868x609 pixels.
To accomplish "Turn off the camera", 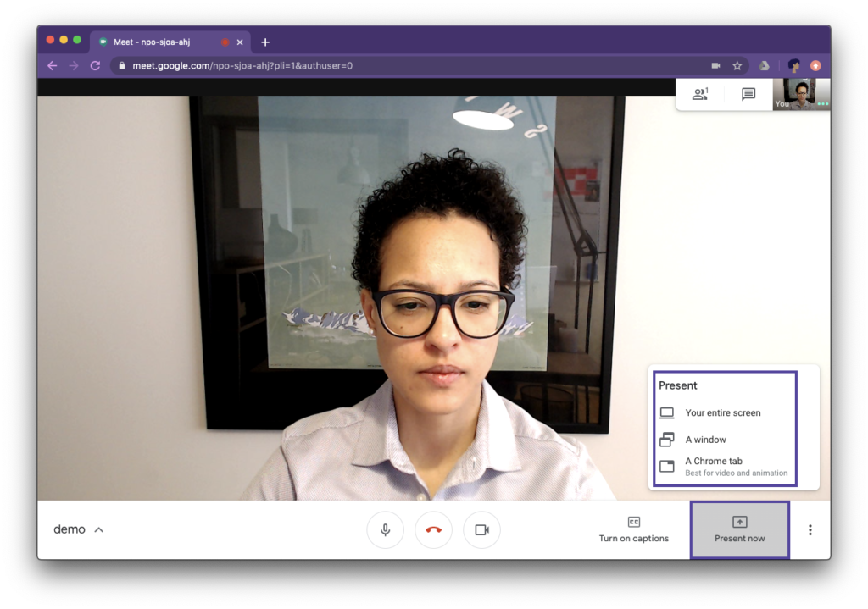I will (x=481, y=529).
